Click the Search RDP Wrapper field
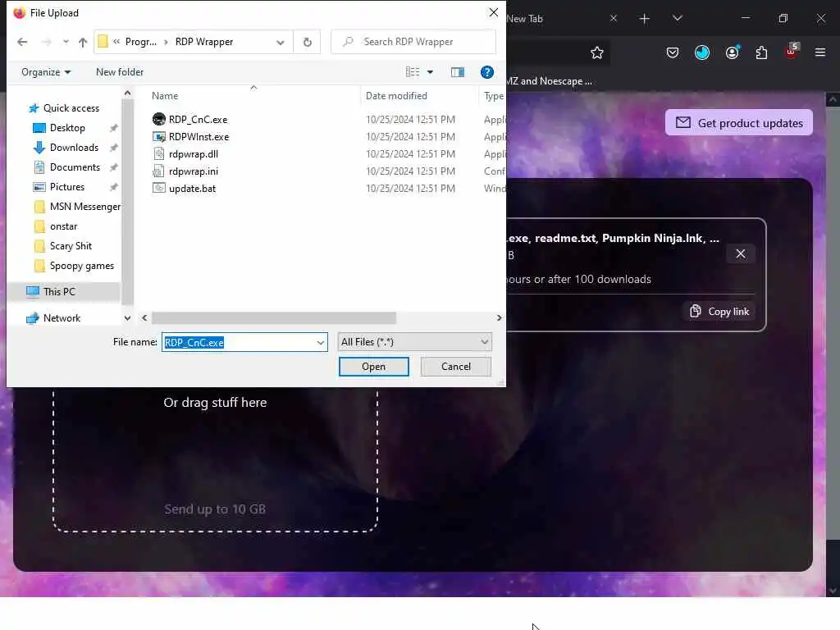The height and width of the screenshot is (630, 840). [x=413, y=42]
